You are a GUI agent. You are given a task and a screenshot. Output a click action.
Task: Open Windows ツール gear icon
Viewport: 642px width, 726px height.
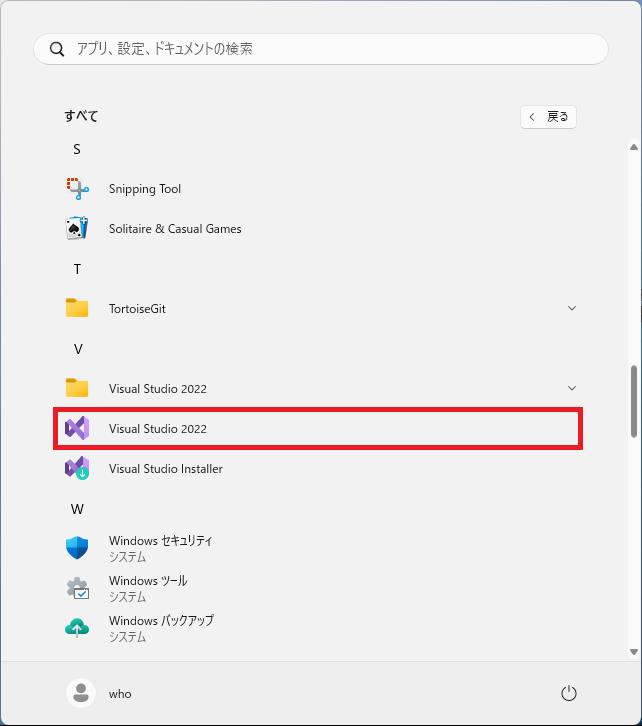coord(77,588)
